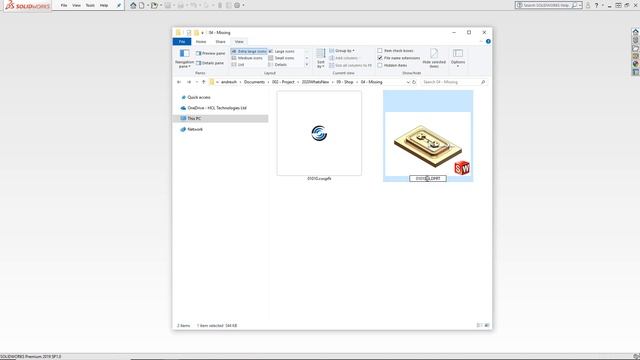640x360 pixels.
Task: Switch Explorer to large thumbnails using bottom-right icon
Action: [x=487, y=325]
